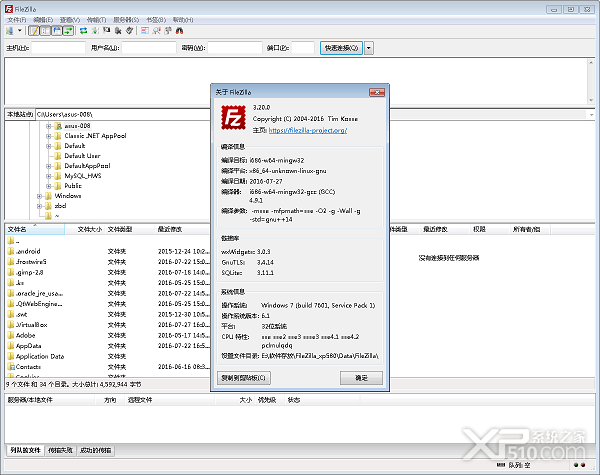This screenshot has height=475, width=600.
Task: Expand the MySQL_HWS tree node
Action: 49,176
